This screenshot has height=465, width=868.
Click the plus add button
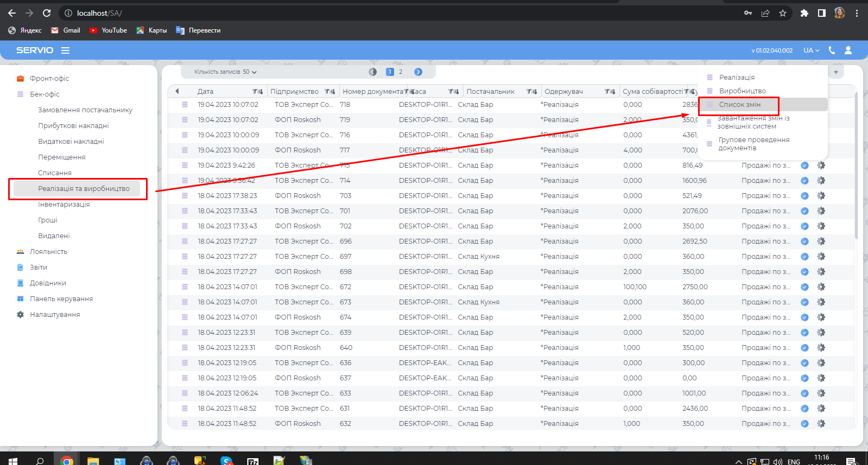point(836,72)
